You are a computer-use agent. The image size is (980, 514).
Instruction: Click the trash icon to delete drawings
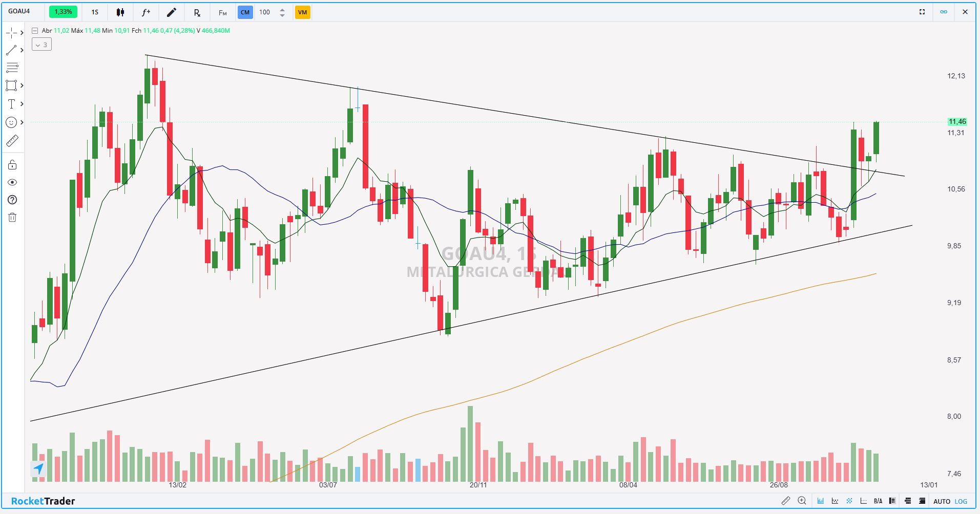tap(12, 218)
